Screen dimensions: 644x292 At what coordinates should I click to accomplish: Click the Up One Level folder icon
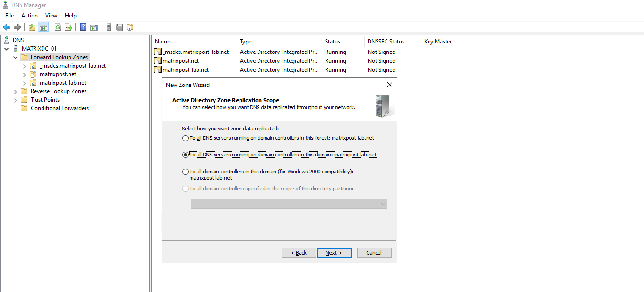pyautogui.click(x=32, y=27)
